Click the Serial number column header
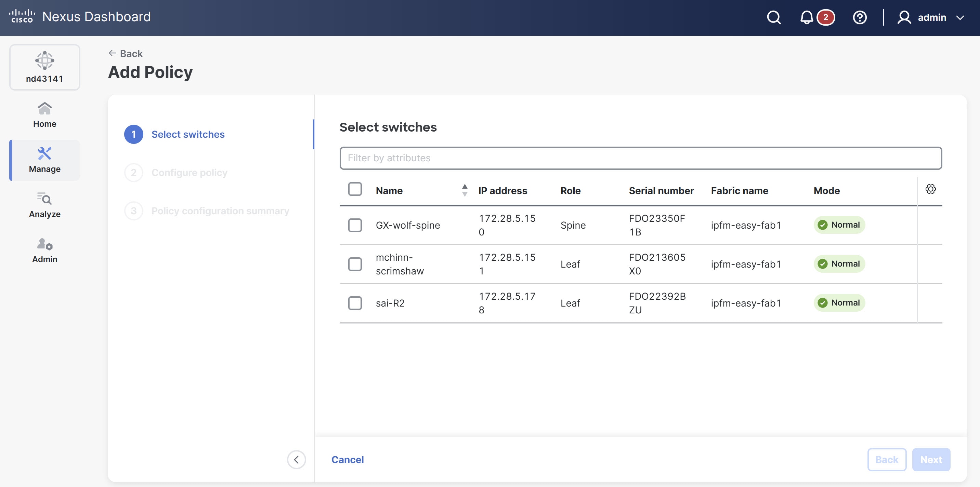The width and height of the screenshot is (980, 487). pos(661,191)
